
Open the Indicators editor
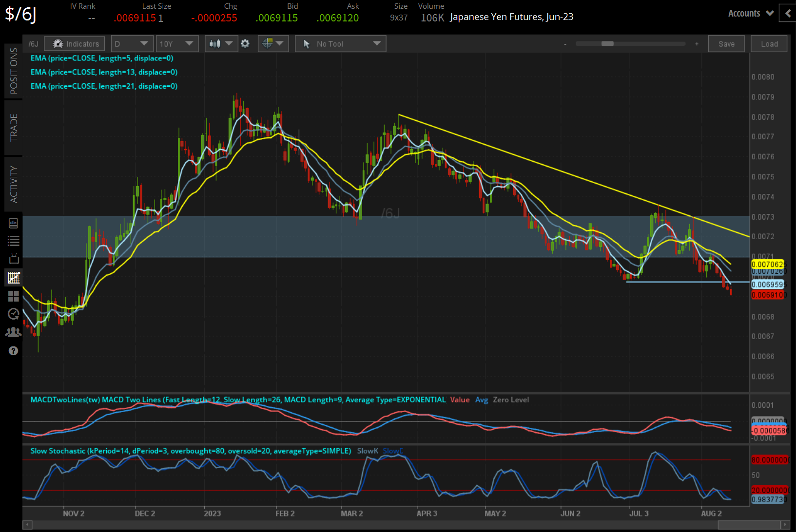[74, 43]
